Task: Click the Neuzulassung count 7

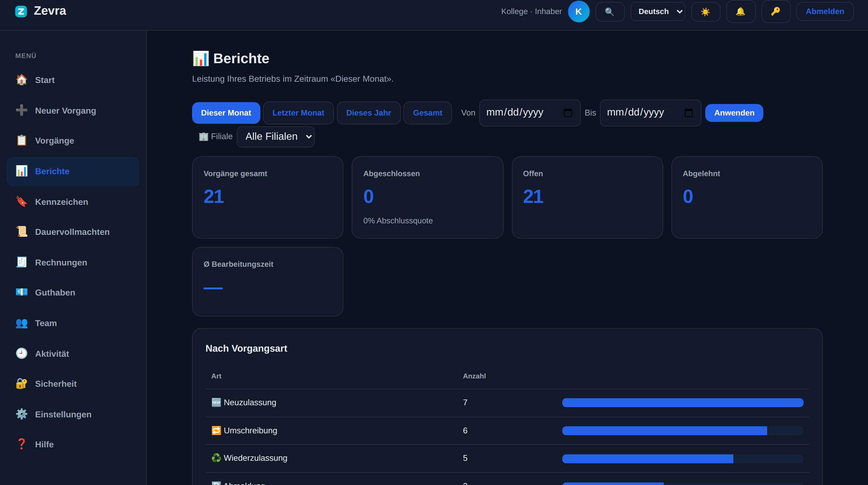Action: [465, 402]
